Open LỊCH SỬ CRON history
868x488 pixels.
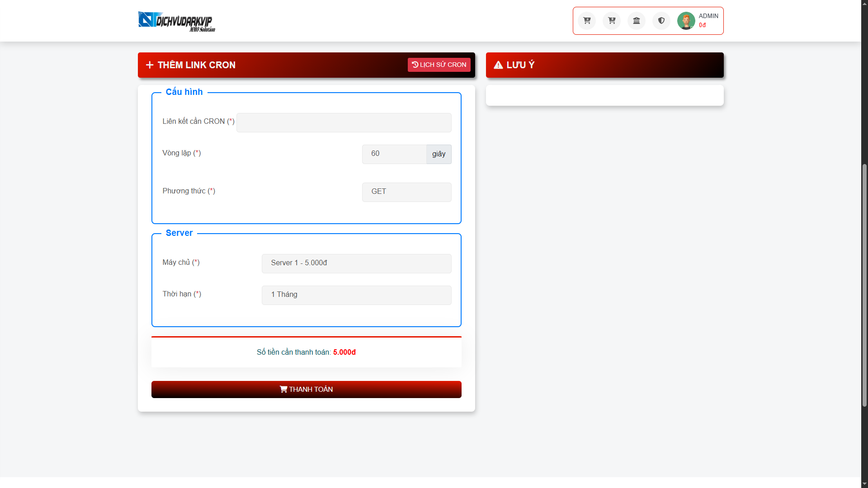point(439,65)
